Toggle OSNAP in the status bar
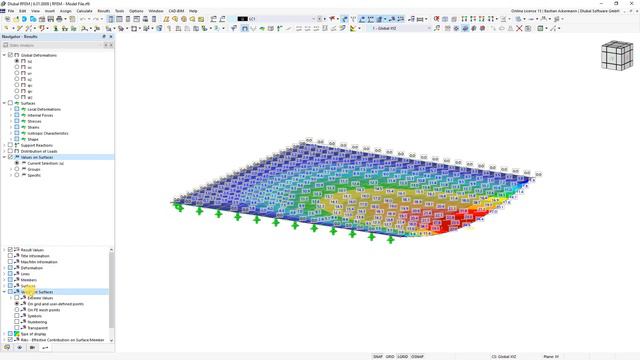 (417, 357)
